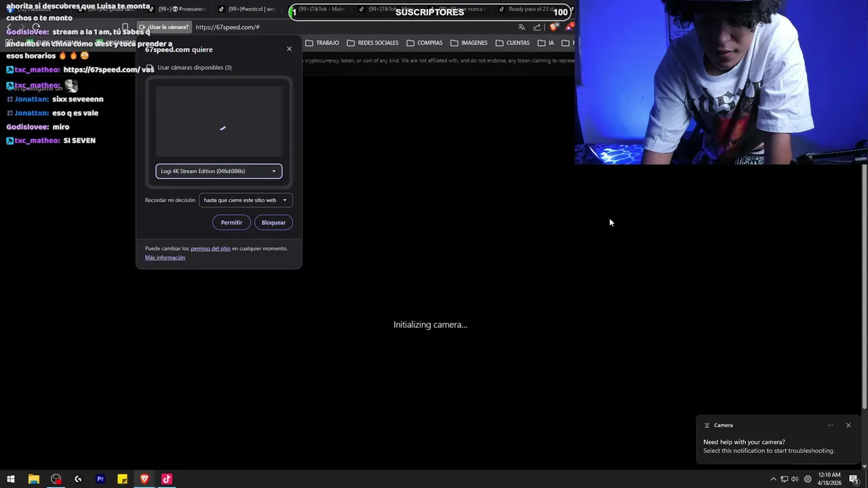Dismiss the Camera notification with its X
The height and width of the screenshot is (488, 868).
[848, 425]
